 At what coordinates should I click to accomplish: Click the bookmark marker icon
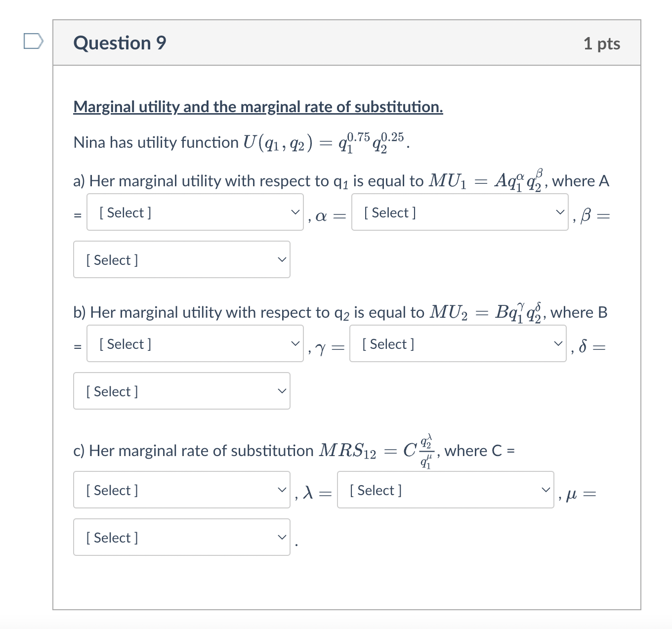(33, 42)
